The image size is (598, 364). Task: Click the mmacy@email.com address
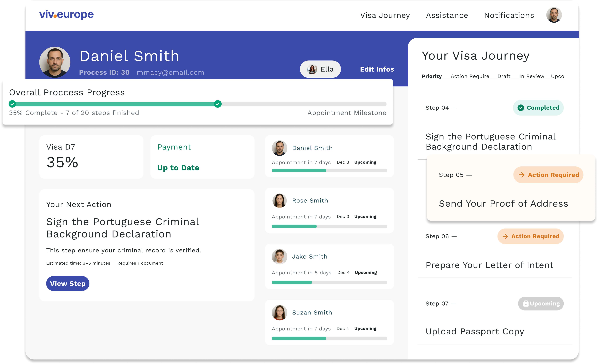pyautogui.click(x=170, y=72)
